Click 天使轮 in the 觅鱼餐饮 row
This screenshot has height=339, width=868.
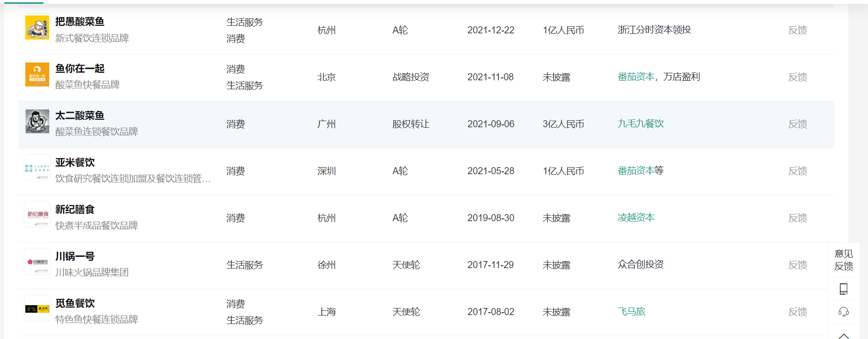tap(406, 312)
